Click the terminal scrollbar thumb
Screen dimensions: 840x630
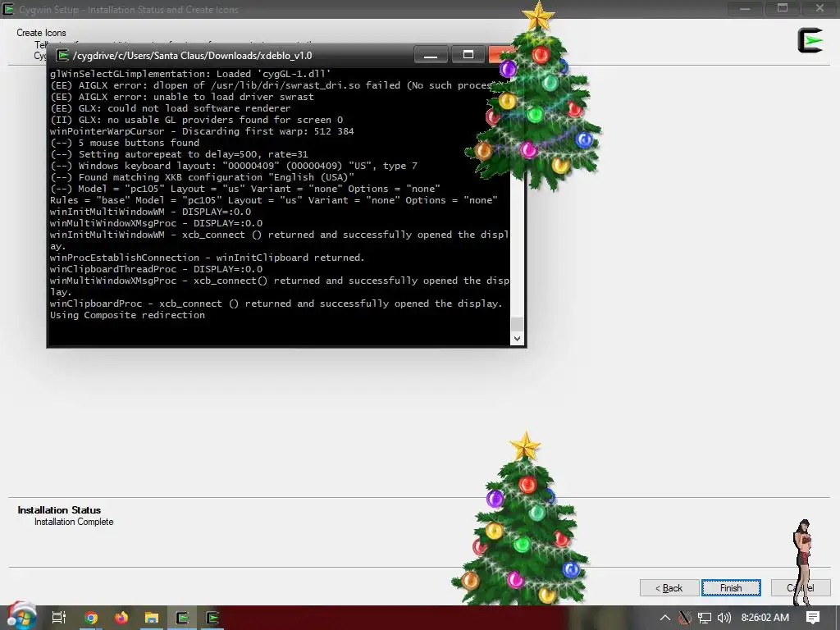click(517, 324)
